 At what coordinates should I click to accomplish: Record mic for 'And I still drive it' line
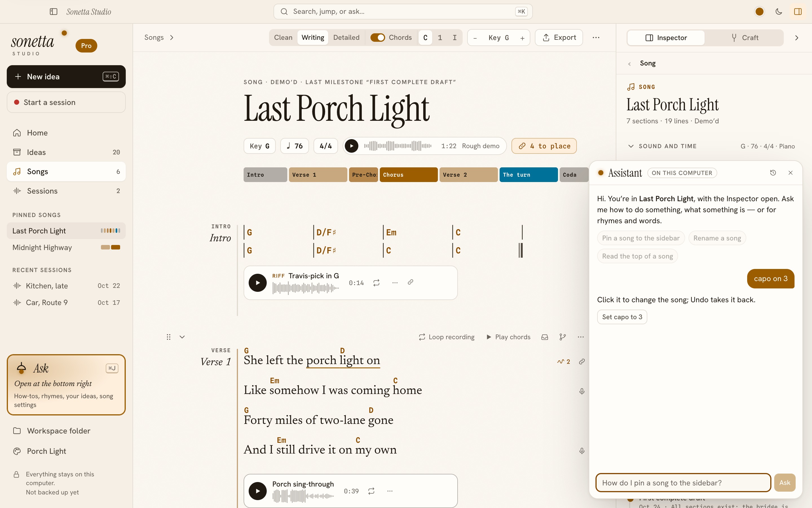(x=582, y=451)
